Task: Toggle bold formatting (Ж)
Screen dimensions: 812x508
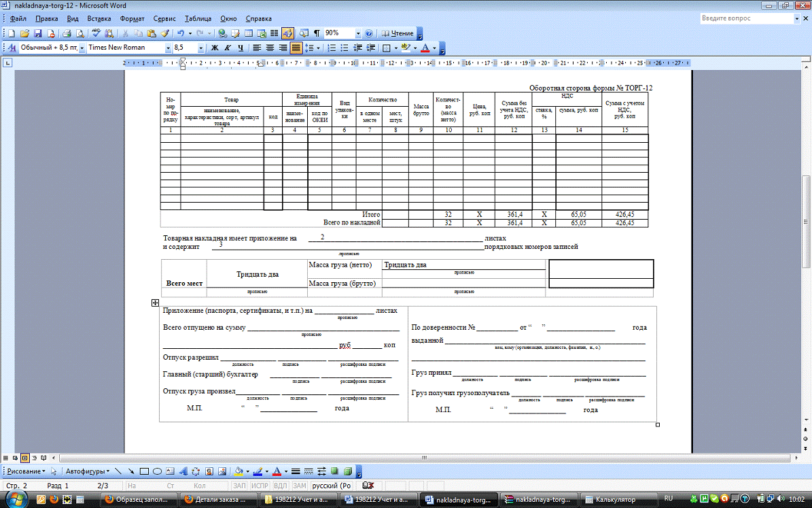Action: 215,48
